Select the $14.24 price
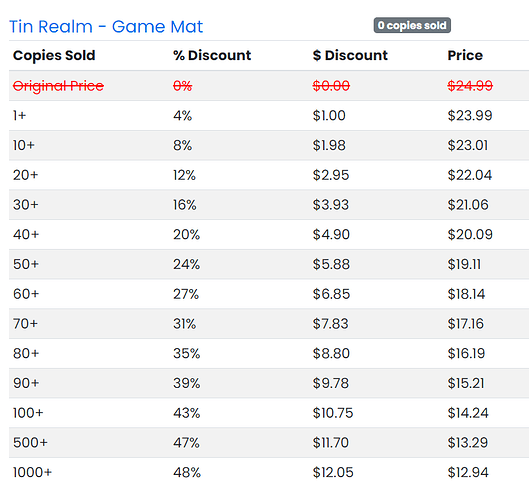This screenshot has height=500, width=529. (468, 413)
